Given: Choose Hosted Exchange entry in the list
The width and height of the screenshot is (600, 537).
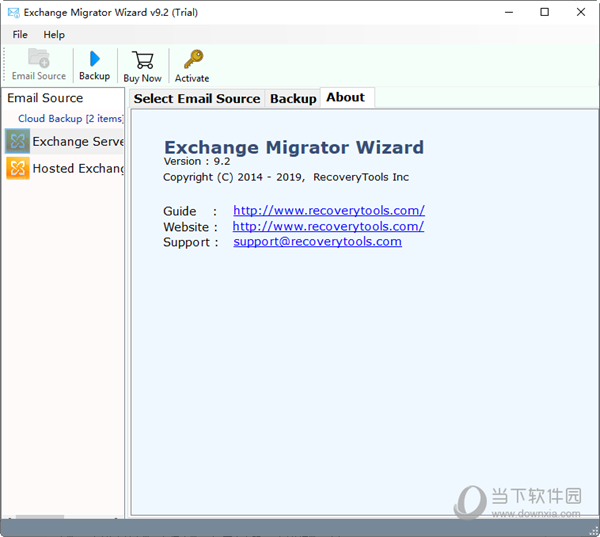Looking at the screenshot, I should [x=64, y=168].
